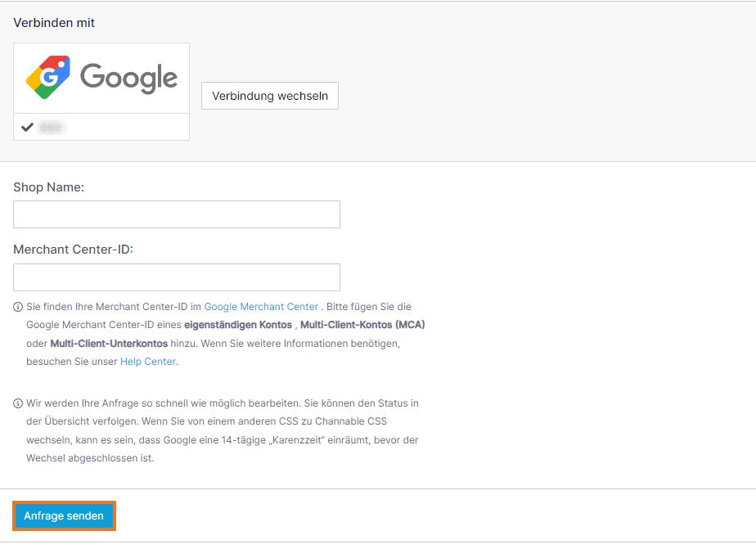This screenshot has width=756, height=549.
Task: Click the Google Shopping price tag icon
Action: point(48,77)
